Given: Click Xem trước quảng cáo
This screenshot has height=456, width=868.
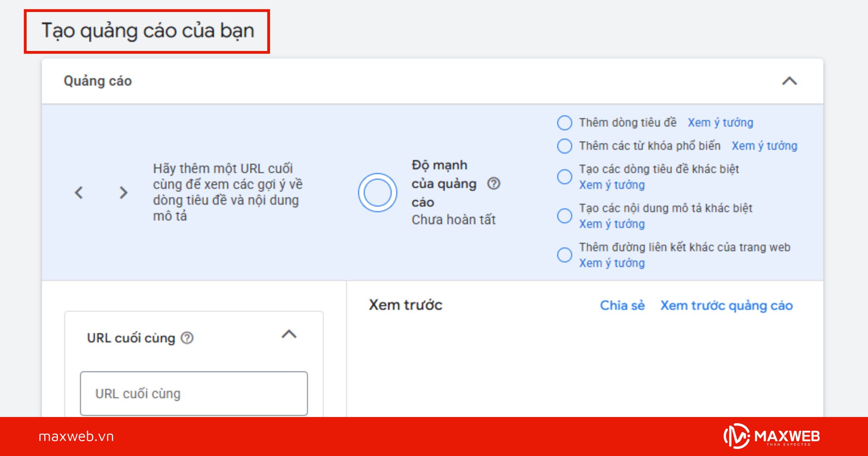Looking at the screenshot, I should coord(727,305).
